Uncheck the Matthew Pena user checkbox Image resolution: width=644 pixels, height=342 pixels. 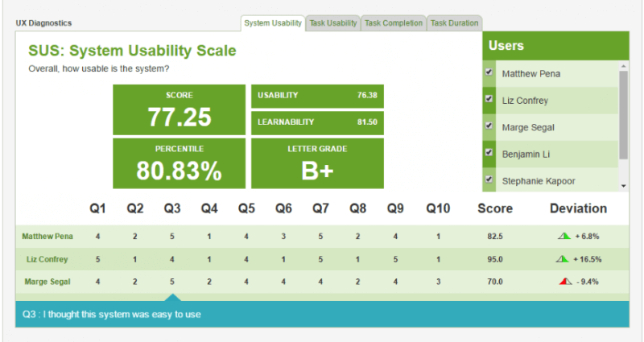coord(489,72)
